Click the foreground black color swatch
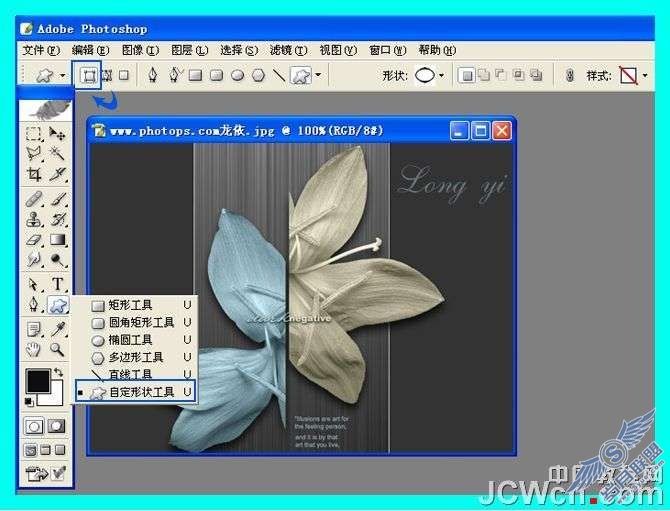Screen dimensions: 670x511 38,381
